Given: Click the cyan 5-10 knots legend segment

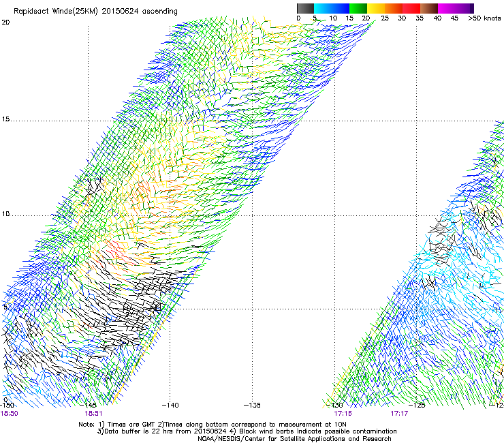Looking at the screenshot, I should coord(323,8).
